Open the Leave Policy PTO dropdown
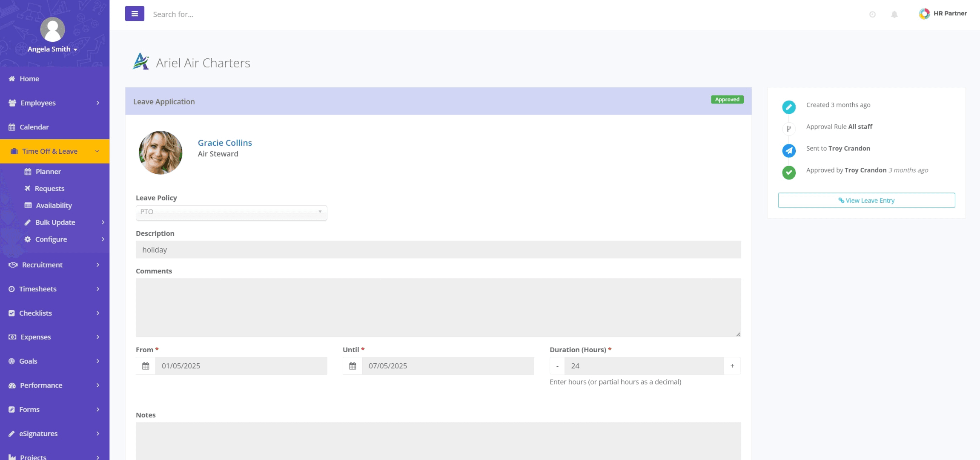The height and width of the screenshot is (460, 980). [231, 213]
